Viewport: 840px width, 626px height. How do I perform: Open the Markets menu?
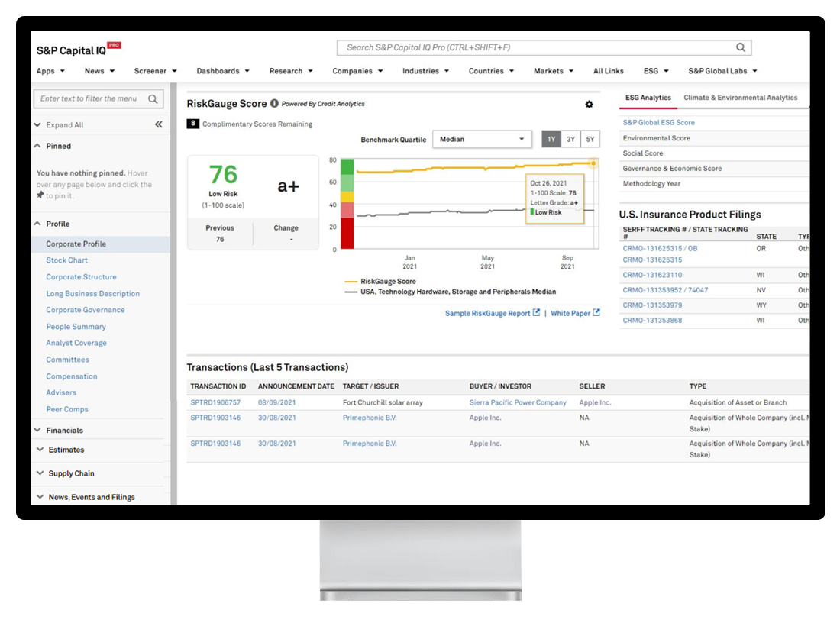coord(554,71)
